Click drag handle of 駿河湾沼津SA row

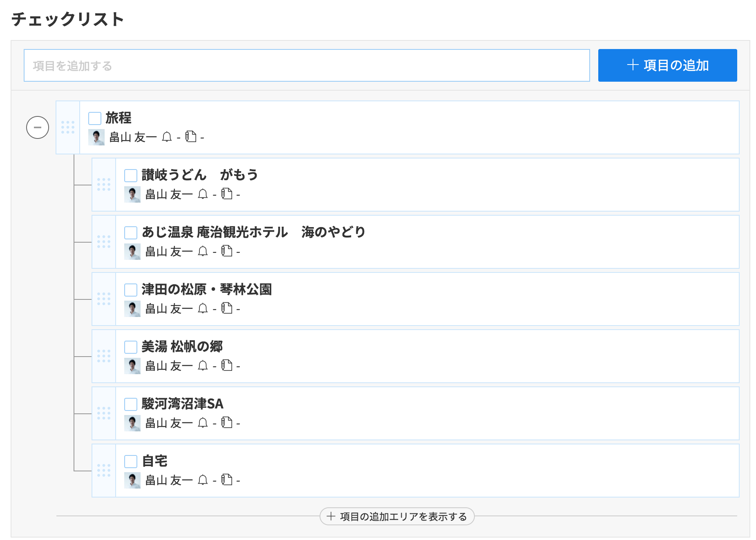coord(104,413)
